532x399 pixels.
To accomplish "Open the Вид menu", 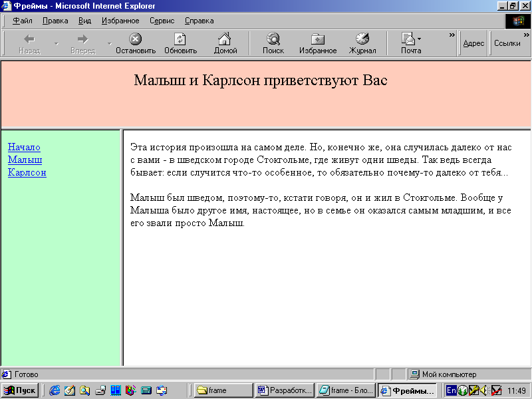I will (84, 21).
